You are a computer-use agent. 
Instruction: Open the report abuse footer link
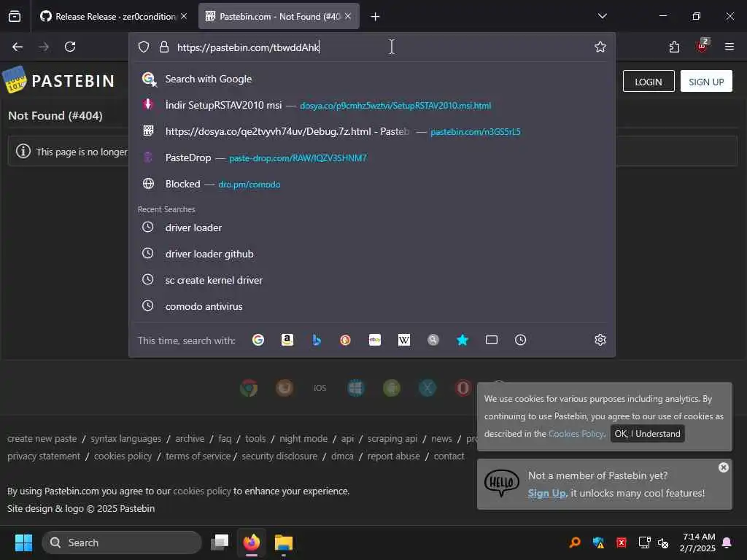click(x=393, y=456)
